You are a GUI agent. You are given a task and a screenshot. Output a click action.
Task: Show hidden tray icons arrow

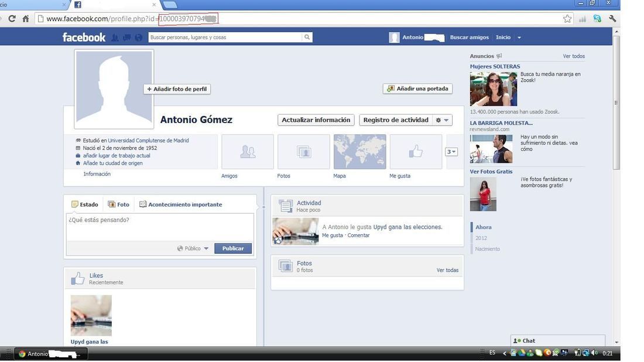coord(504,353)
